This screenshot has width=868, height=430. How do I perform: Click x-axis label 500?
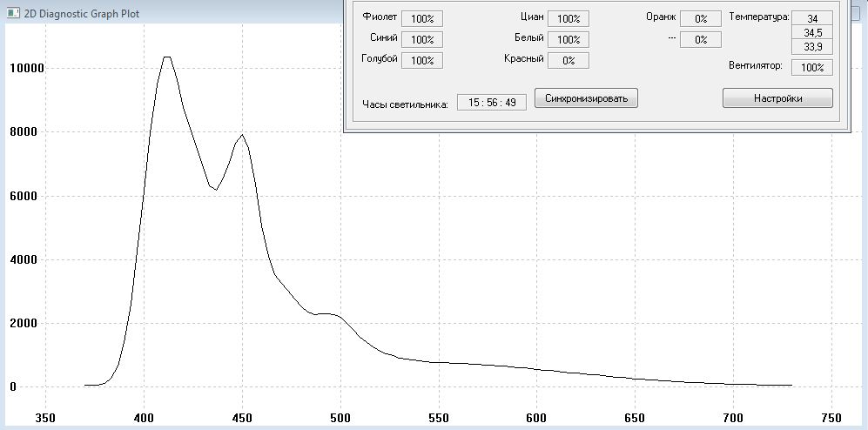(x=340, y=417)
